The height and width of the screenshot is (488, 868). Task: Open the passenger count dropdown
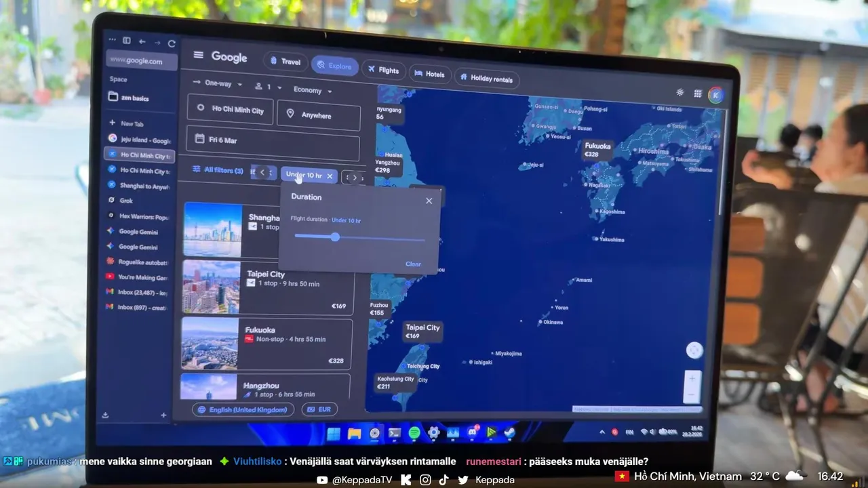pyautogui.click(x=268, y=87)
